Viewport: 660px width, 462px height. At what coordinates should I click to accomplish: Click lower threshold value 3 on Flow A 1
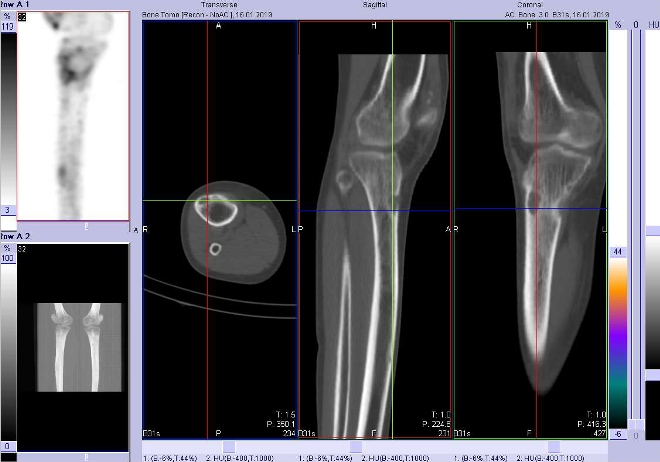pyautogui.click(x=8, y=209)
